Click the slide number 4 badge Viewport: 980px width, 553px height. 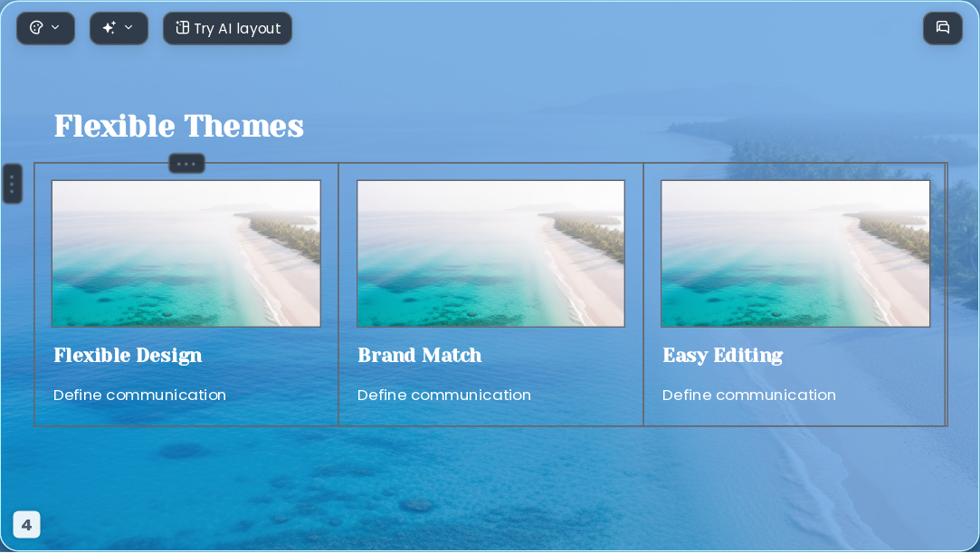[x=27, y=525]
